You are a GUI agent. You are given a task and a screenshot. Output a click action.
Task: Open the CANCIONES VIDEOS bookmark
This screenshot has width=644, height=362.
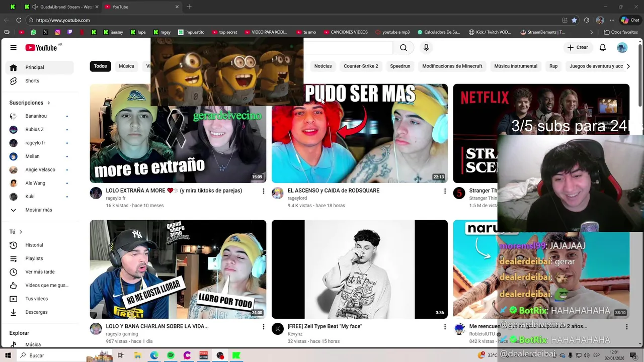coord(346,32)
